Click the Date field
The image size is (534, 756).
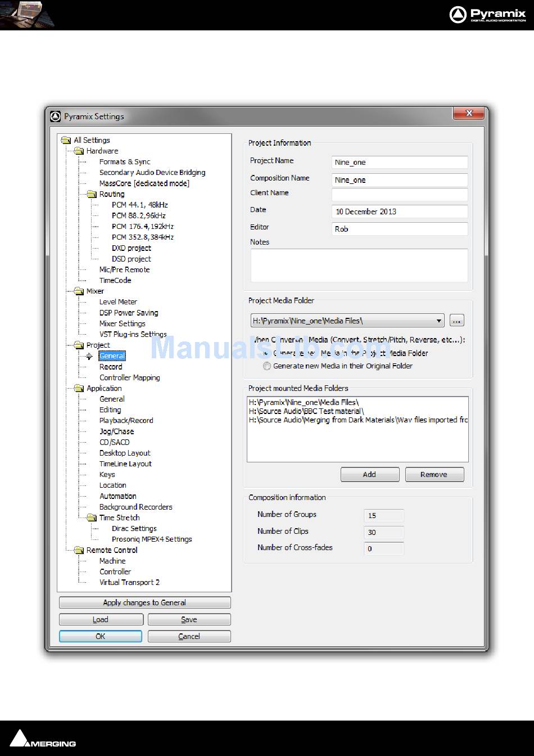click(400, 211)
